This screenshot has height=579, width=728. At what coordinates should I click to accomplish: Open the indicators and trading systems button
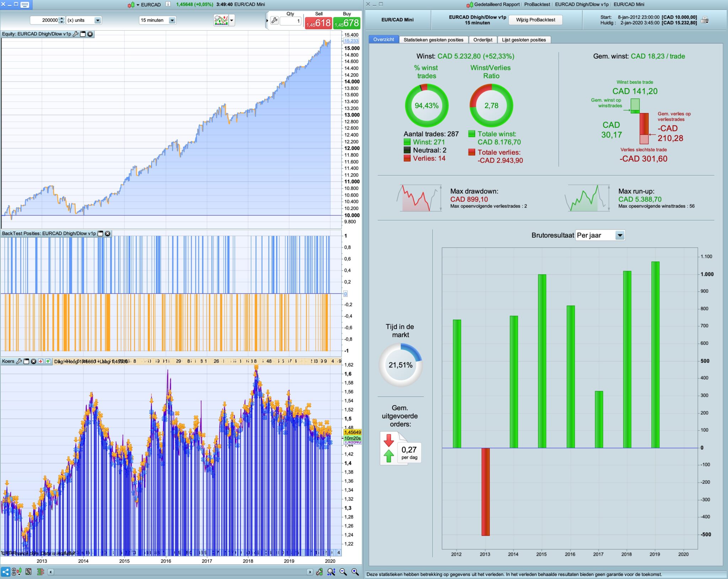point(221,20)
